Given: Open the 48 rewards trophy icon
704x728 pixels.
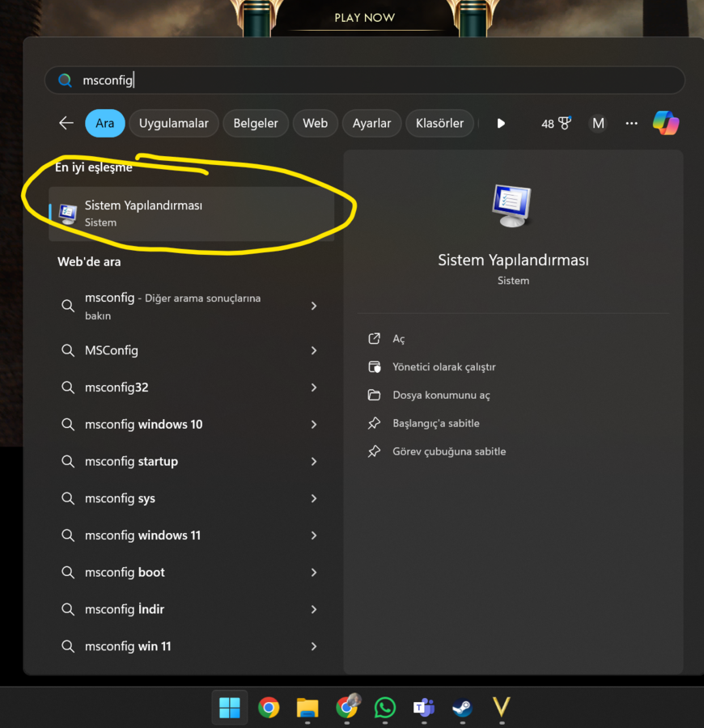Looking at the screenshot, I should [556, 123].
